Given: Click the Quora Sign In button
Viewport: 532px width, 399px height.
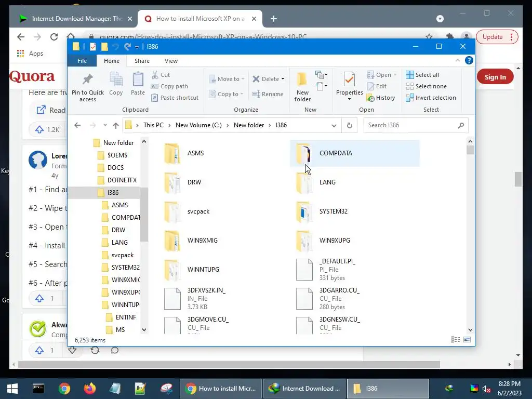Looking at the screenshot, I should 495,77.
